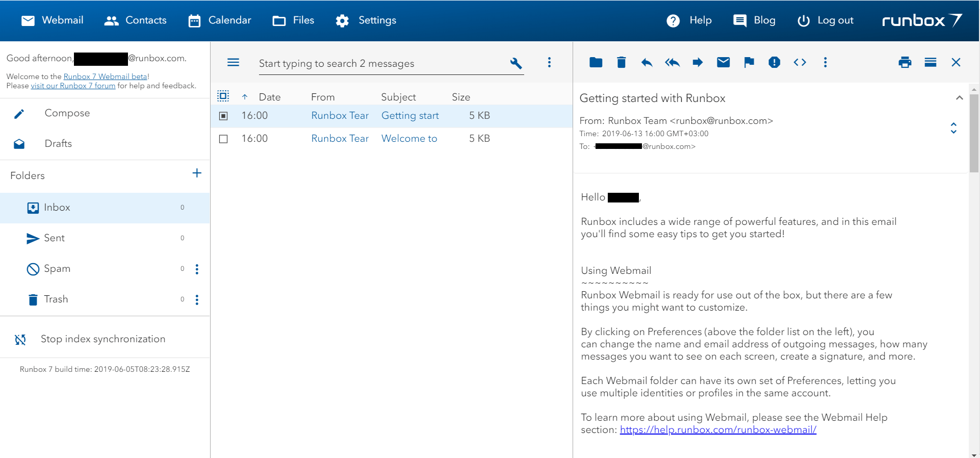This screenshot has width=980, height=458.
Task: Reply all to the message
Action: 672,63
